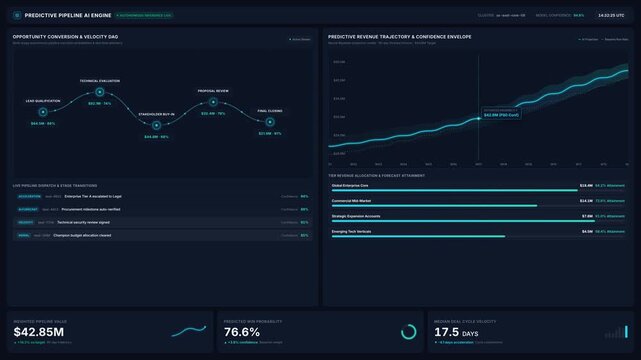
Task: Click the tag badge on Enterprise Tier A row
Action: coord(29,197)
